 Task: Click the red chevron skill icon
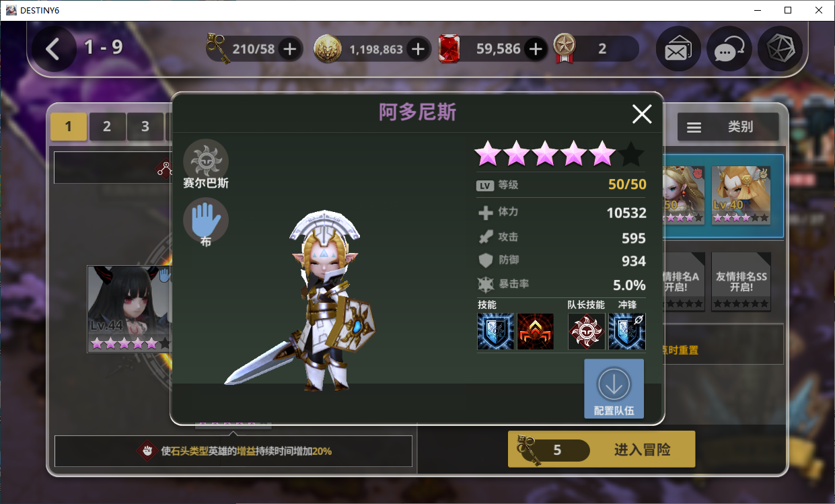tap(536, 332)
